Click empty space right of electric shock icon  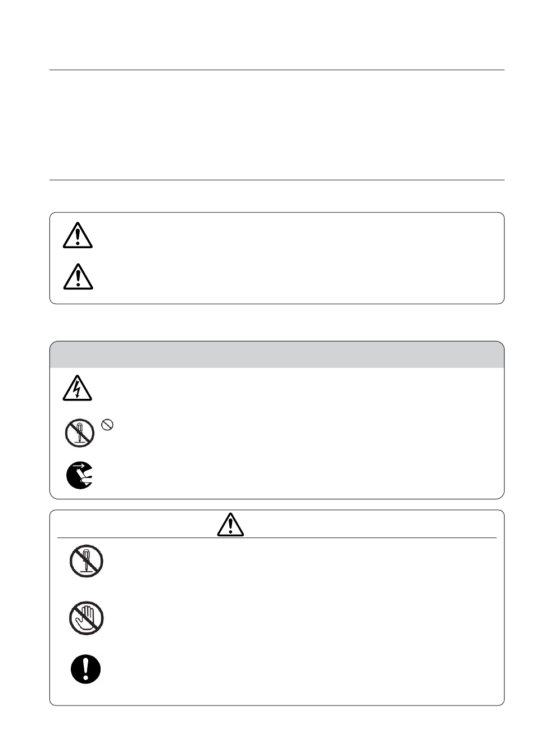(298, 388)
